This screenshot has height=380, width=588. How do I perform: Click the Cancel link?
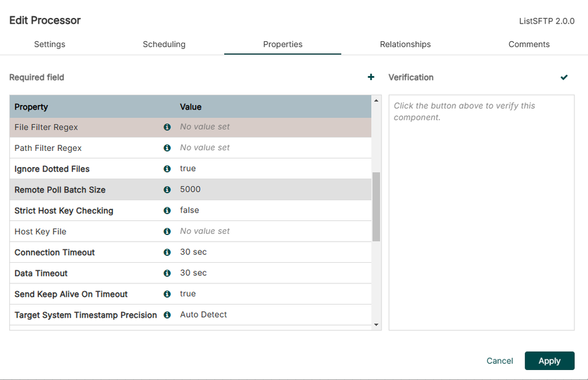500,361
